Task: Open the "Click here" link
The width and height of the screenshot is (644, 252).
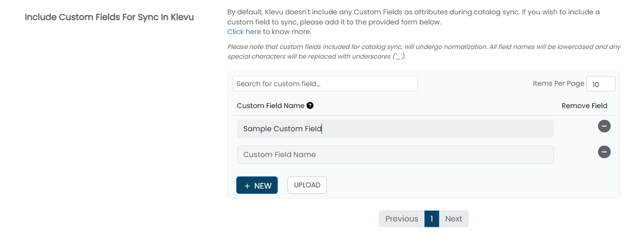Action: pyautogui.click(x=244, y=32)
